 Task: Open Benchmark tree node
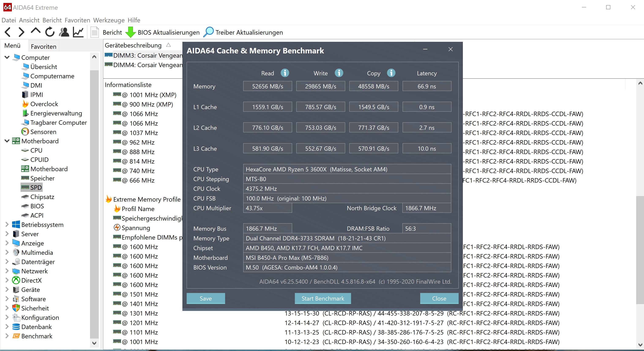click(33, 336)
